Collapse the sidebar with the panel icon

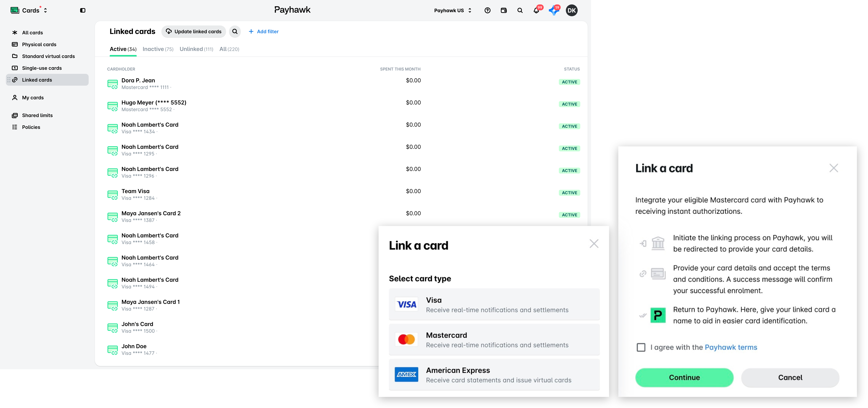click(x=83, y=11)
